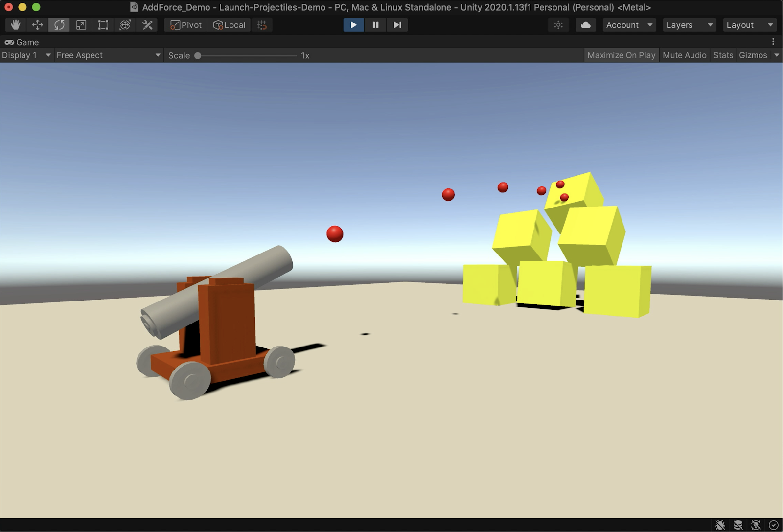The width and height of the screenshot is (783, 532).
Task: Select the Scale tool
Action: [81, 25]
